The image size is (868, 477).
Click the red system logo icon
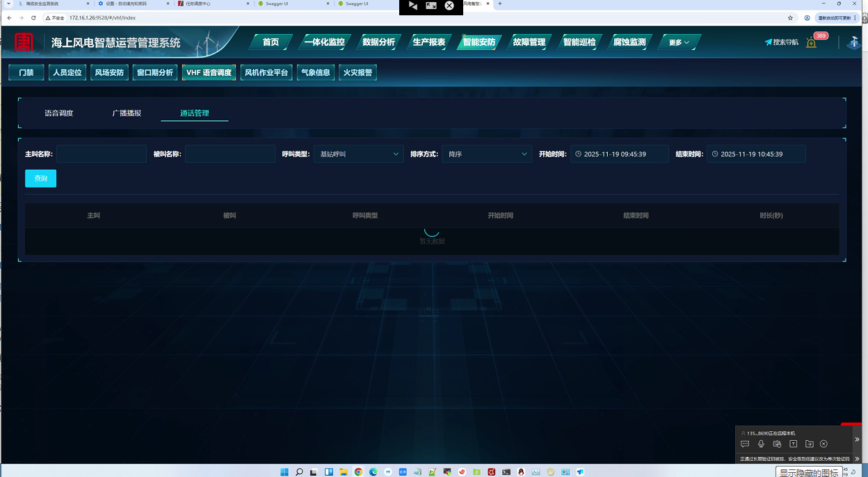(x=24, y=42)
